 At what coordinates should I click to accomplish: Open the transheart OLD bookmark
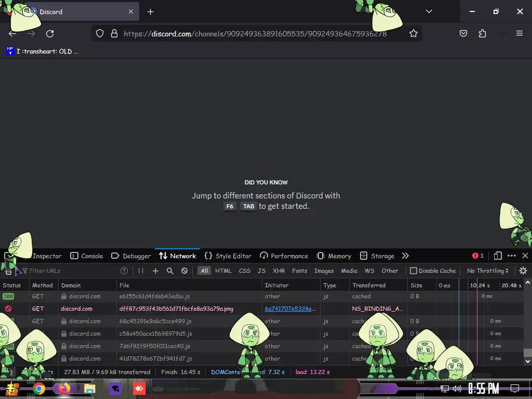(43, 51)
